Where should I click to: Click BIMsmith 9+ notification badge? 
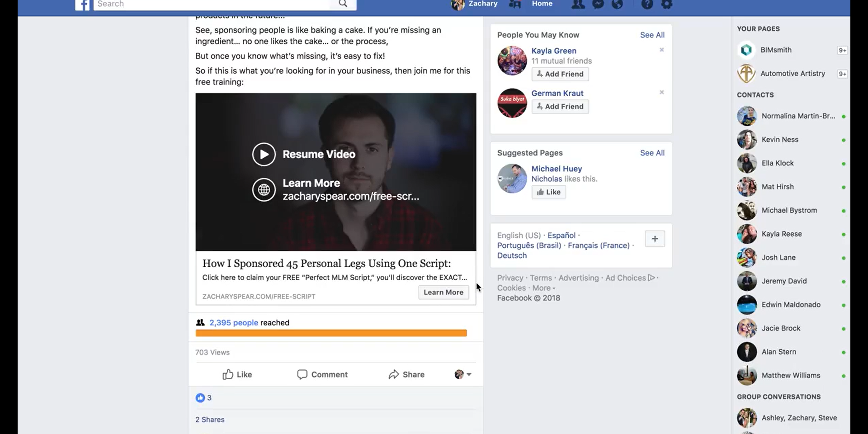click(842, 50)
